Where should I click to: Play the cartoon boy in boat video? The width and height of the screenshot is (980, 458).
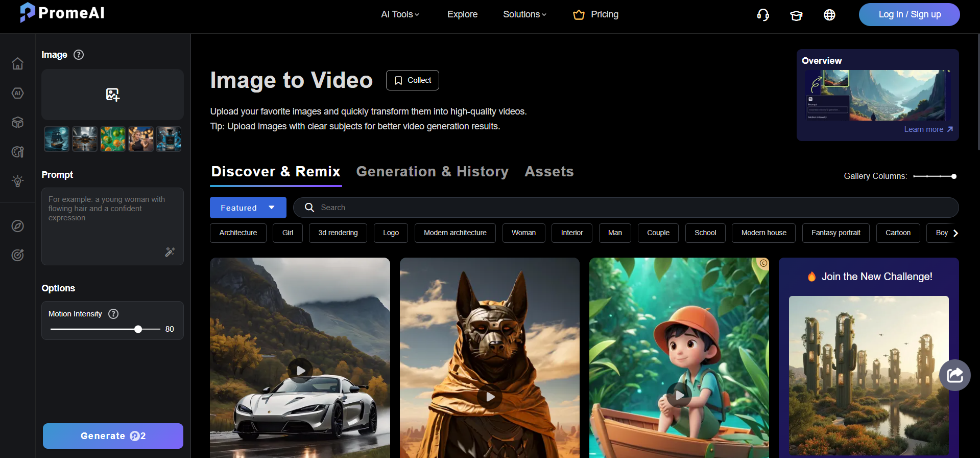tap(679, 395)
